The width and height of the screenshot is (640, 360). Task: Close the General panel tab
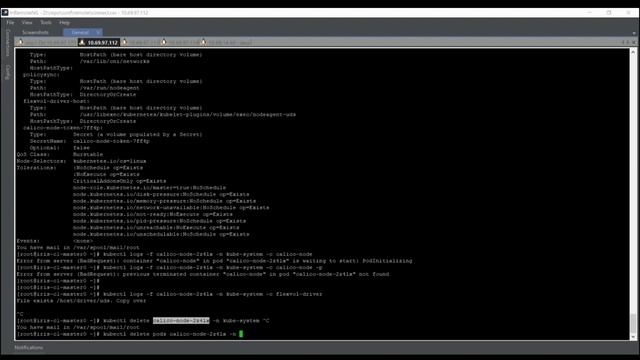(98, 32)
